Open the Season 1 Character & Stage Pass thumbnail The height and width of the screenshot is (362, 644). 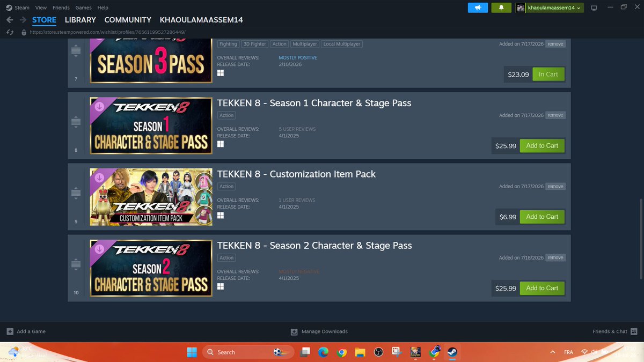(x=151, y=125)
